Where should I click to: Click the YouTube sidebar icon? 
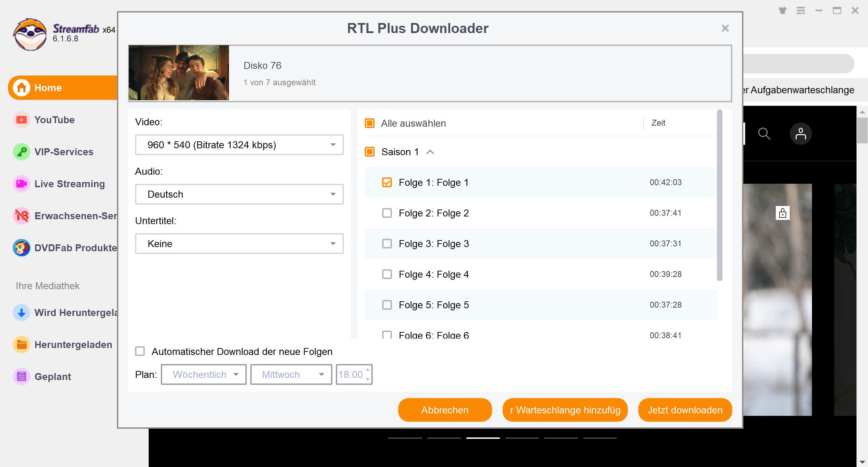[x=22, y=120]
